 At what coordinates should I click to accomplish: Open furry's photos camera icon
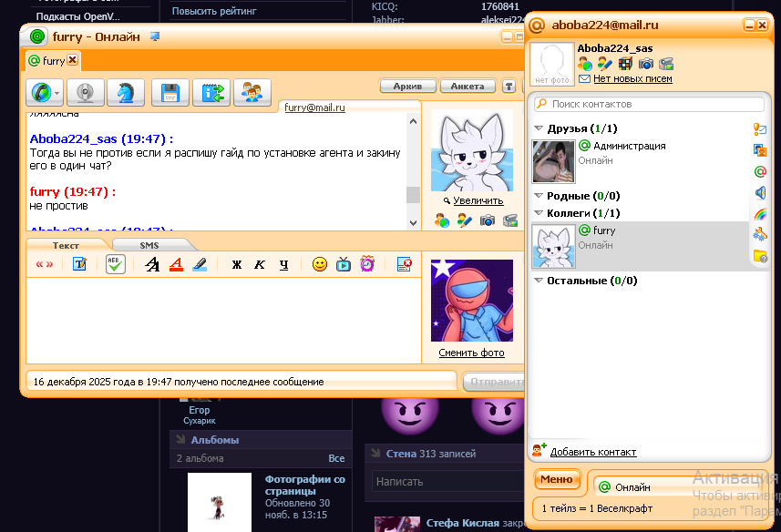tap(488, 220)
